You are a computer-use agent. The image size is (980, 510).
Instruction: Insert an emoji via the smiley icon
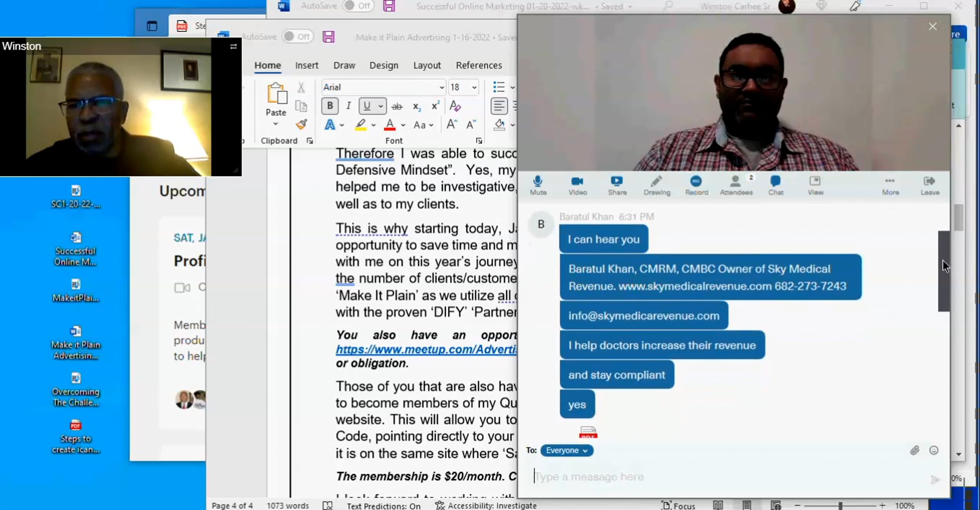(x=934, y=450)
